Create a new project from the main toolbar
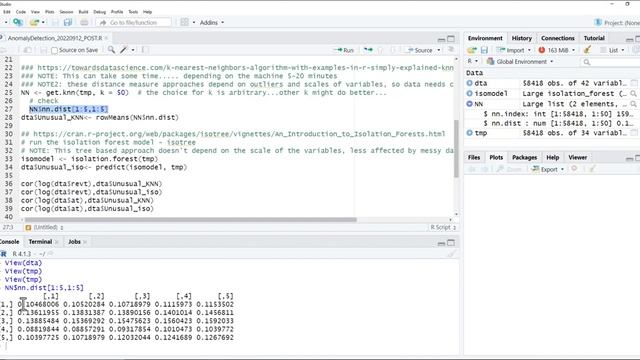Viewport: 640px width, 360px height. coord(18,22)
